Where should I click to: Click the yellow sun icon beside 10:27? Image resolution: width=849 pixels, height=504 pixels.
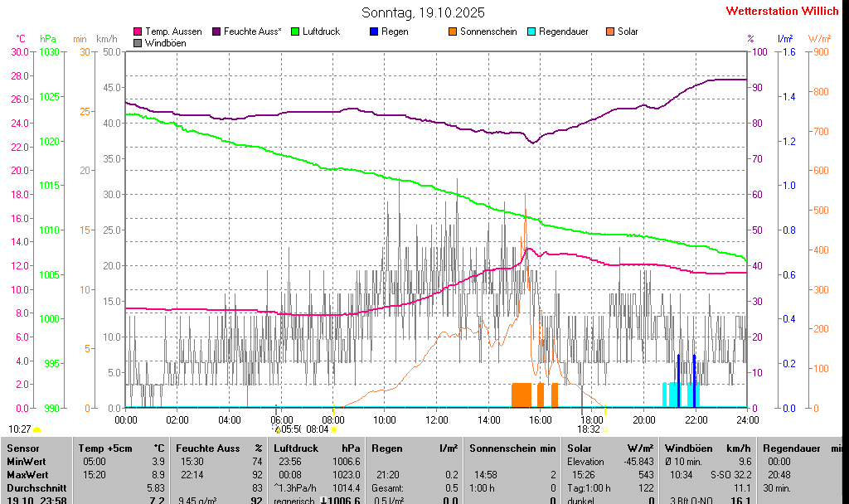tap(37, 429)
